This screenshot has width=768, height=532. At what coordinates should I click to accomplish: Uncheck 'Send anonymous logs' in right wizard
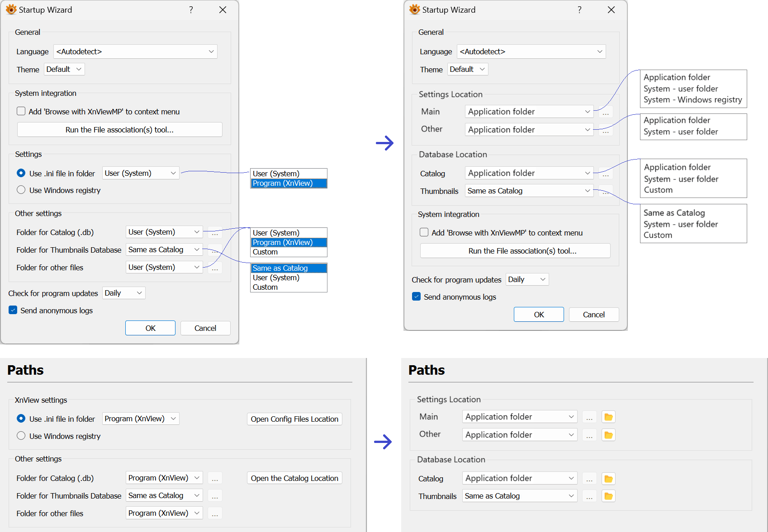tap(417, 297)
